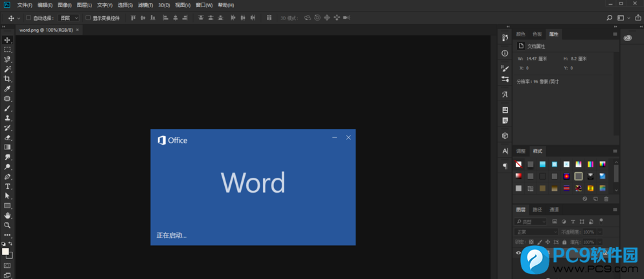Select the Move tool in toolbox

click(7, 40)
